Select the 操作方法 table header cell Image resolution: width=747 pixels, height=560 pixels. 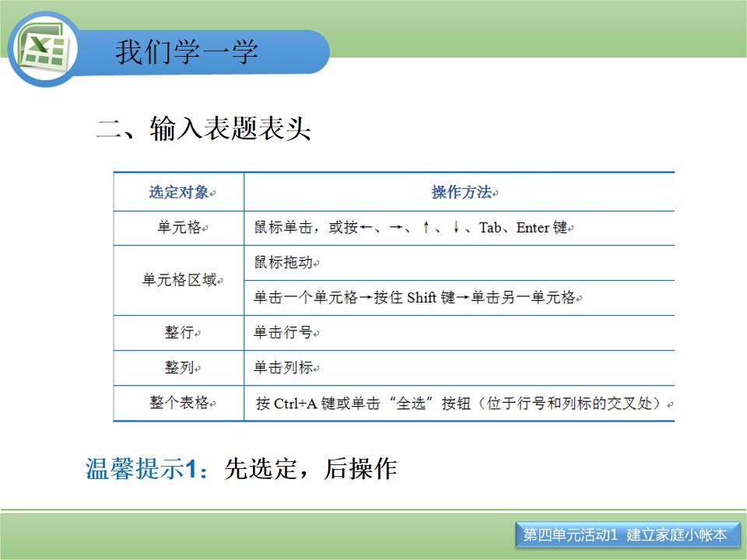coord(459,192)
